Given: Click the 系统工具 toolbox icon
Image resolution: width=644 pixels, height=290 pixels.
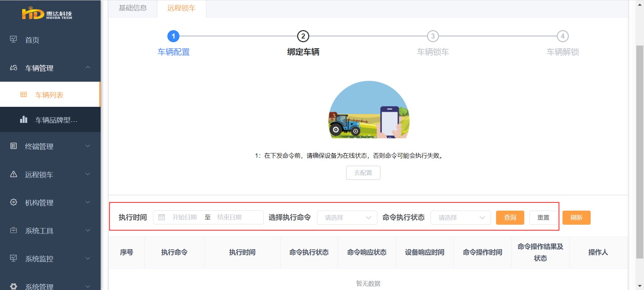Looking at the screenshot, I should tap(13, 230).
